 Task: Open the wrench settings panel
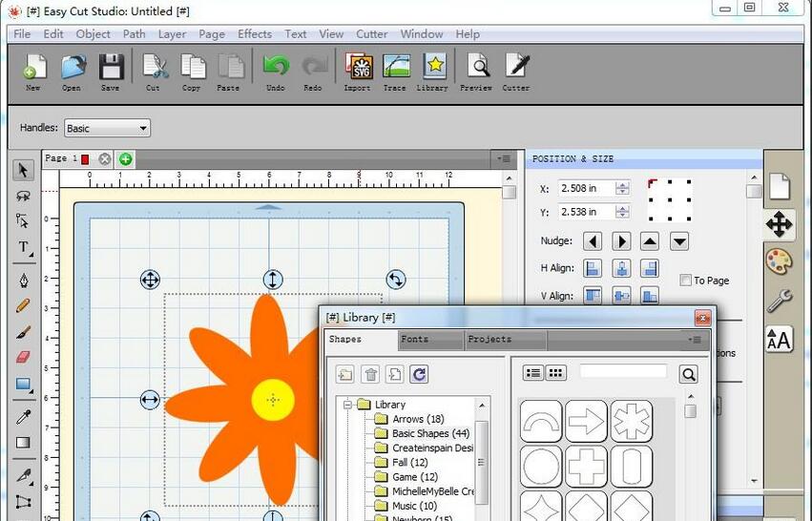[780, 301]
